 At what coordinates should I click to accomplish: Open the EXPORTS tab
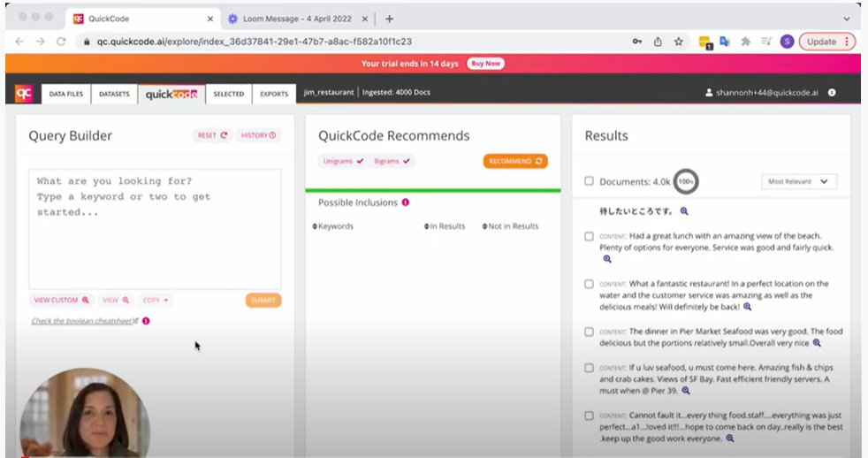[x=274, y=94]
